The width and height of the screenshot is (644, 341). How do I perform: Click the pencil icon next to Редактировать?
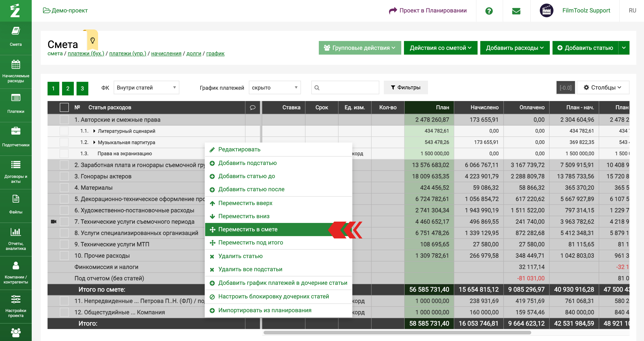coord(212,150)
